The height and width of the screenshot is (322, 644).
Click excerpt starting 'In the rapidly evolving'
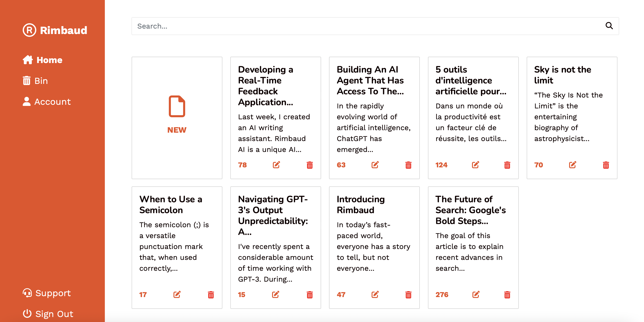click(374, 127)
